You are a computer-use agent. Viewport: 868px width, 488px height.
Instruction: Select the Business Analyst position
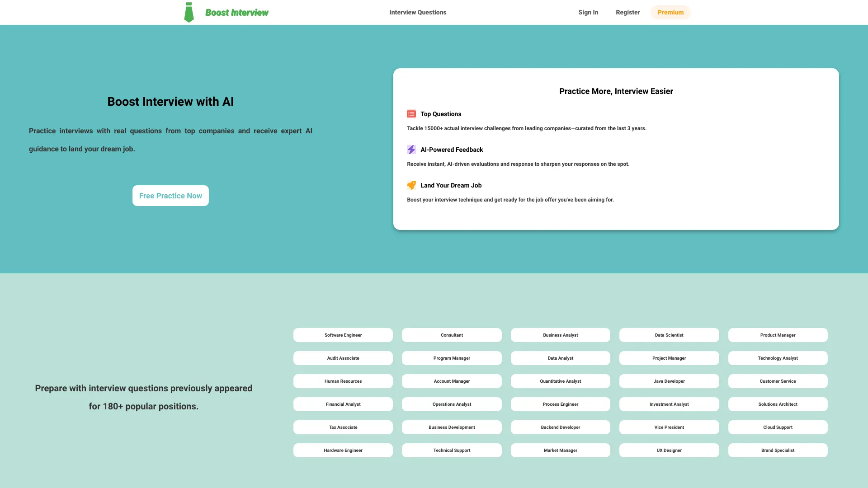pyautogui.click(x=560, y=335)
